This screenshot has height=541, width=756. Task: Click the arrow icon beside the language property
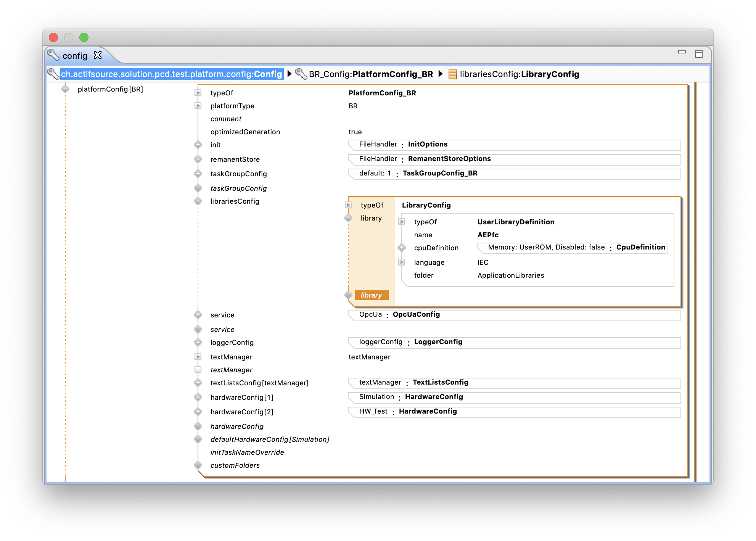point(402,262)
